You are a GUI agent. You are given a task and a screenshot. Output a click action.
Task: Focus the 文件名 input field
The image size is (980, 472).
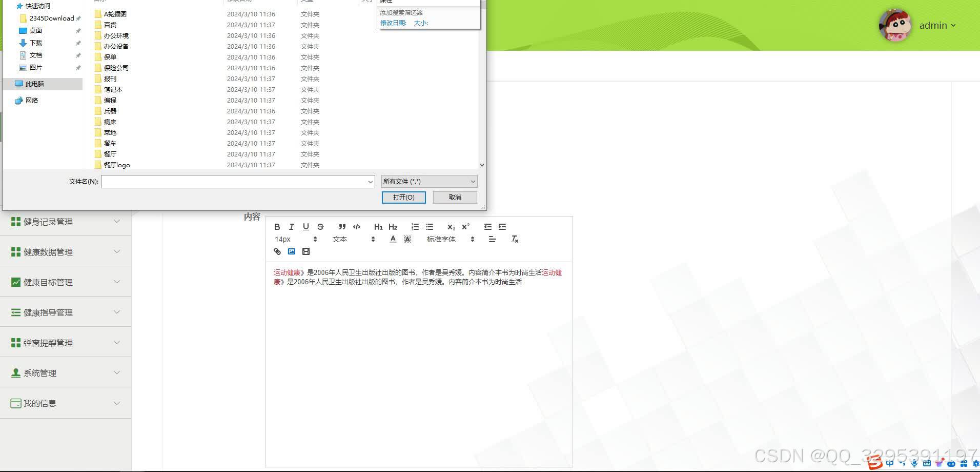tap(234, 182)
